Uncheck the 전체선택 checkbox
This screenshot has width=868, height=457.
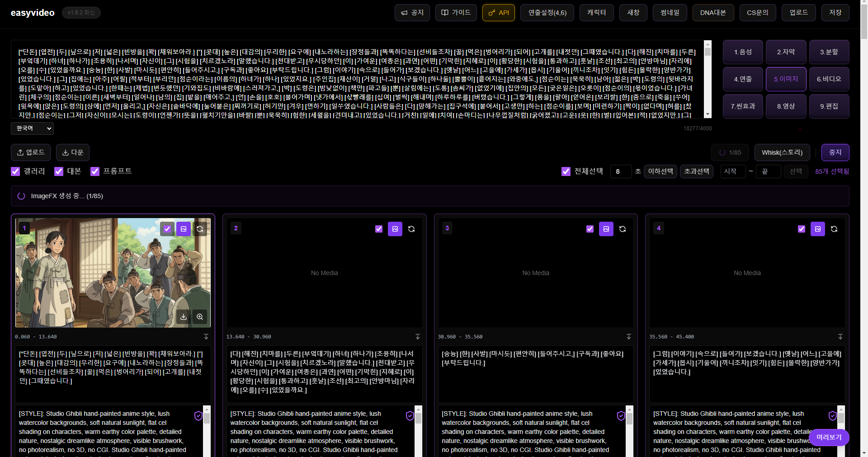pyautogui.click(x=566, y=171)
